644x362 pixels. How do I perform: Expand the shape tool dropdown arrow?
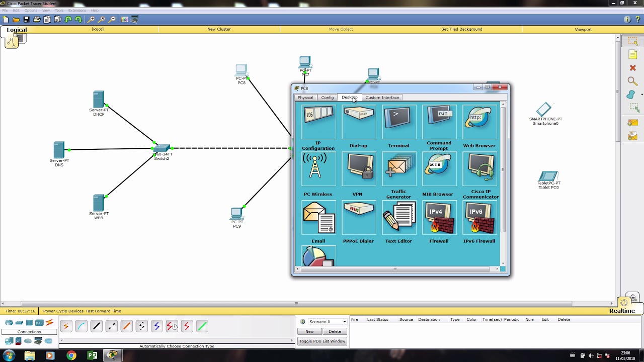coord(641,95)
